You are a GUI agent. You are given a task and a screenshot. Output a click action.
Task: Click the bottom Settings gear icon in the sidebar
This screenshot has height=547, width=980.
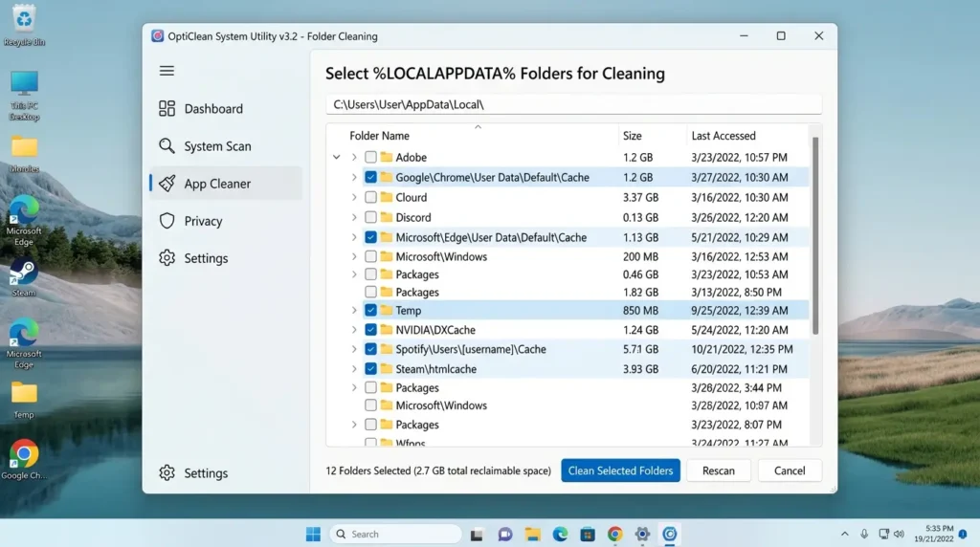point(167,472)
